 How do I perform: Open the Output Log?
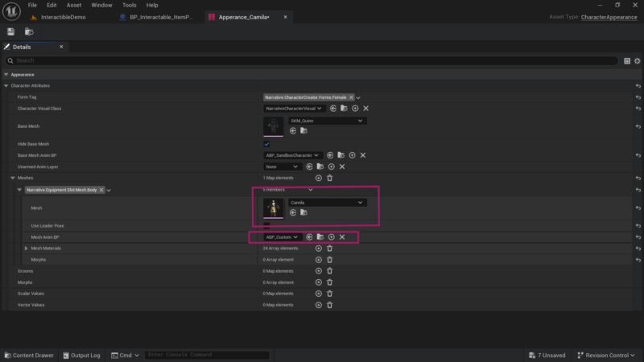click(x=82, y=356)
